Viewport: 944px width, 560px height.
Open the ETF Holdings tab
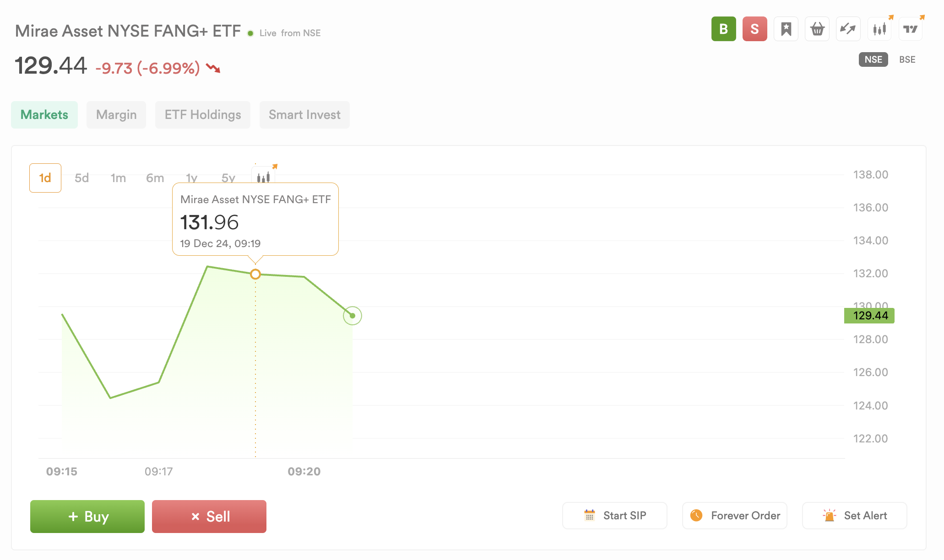(203, 115)
